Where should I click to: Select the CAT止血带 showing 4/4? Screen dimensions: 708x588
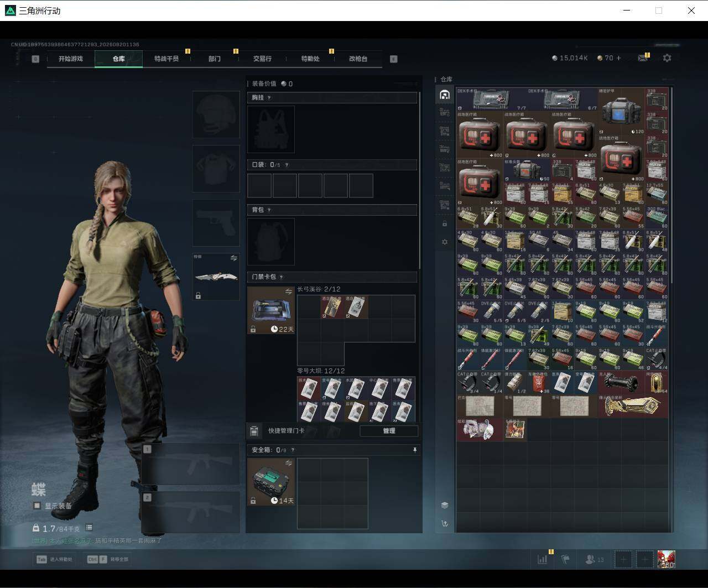coord(657,359)
